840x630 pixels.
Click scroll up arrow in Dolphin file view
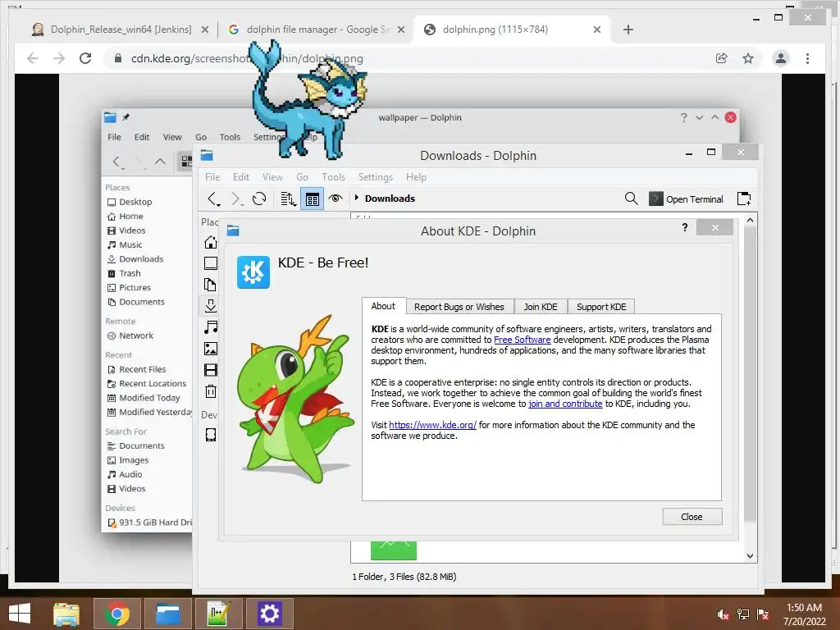pyautogui.click(x=750, y=220)
